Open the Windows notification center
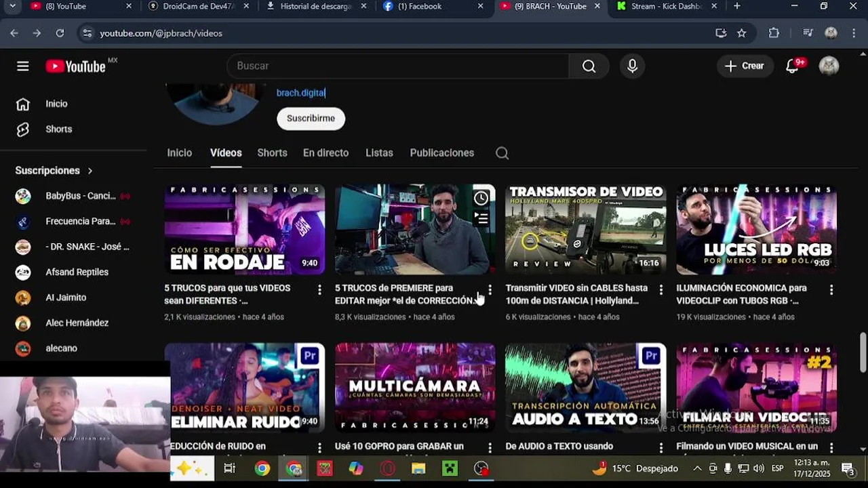This screenshot has width=868, height=488. (x=848, y=468)
